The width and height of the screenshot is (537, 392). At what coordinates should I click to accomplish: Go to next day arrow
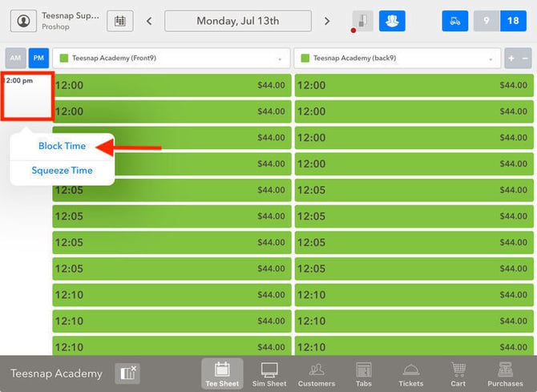(x=327, y=22)
